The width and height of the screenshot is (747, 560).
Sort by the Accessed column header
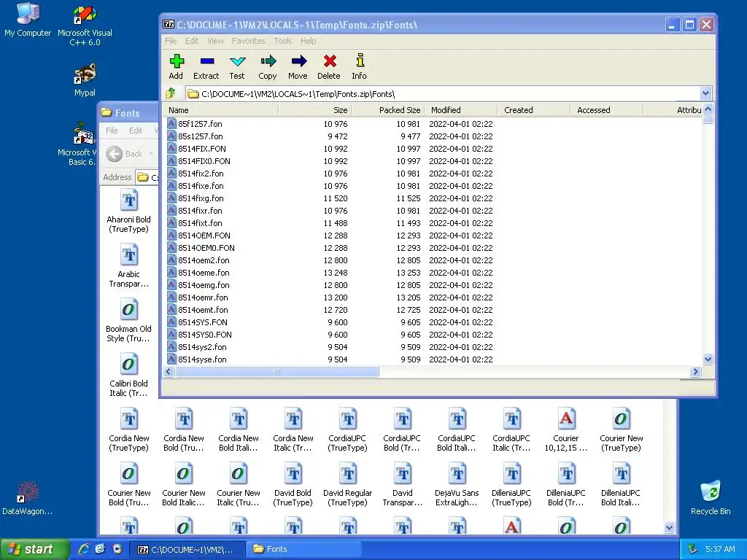click(606, 110)
